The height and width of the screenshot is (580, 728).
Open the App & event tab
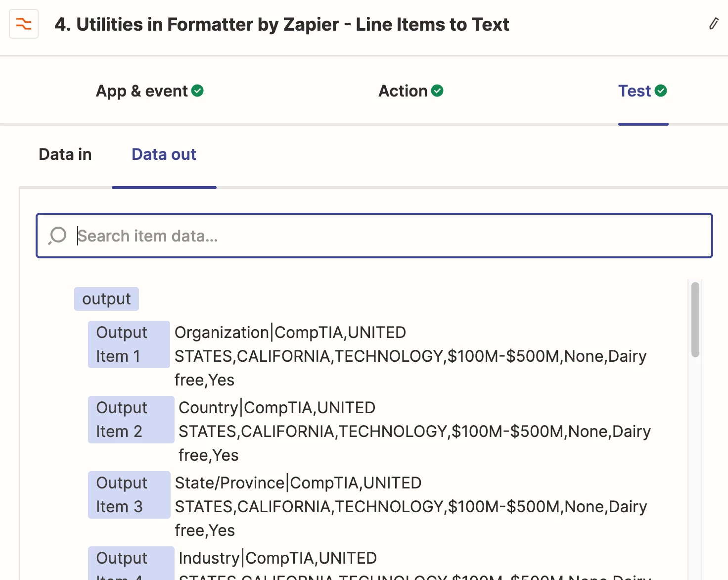click(149, 91)
